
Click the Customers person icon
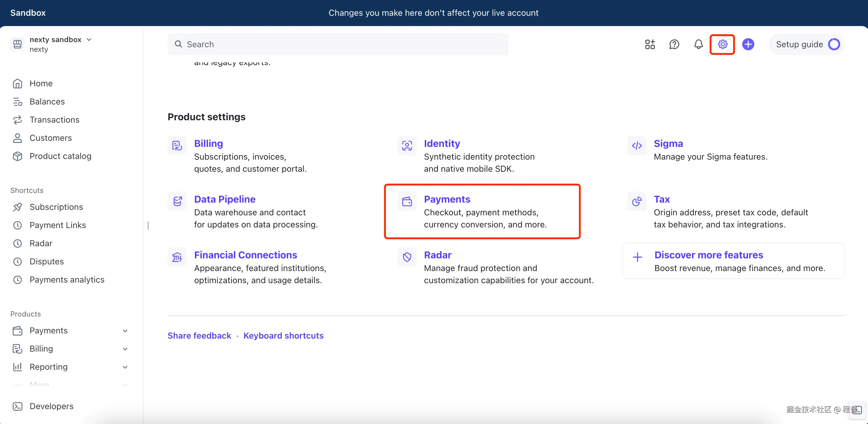(18, 138)
